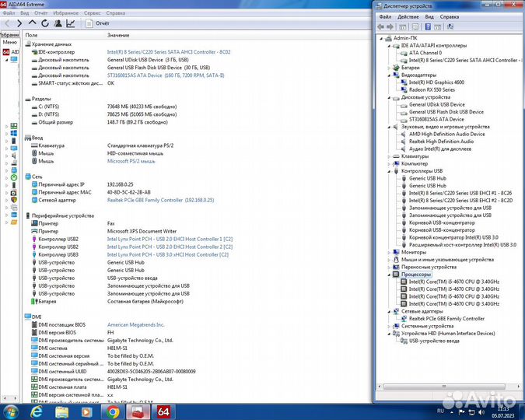Open American Megatrends Inc. link
This screenshot has height=420, width=525.
[x=135, y=324]
